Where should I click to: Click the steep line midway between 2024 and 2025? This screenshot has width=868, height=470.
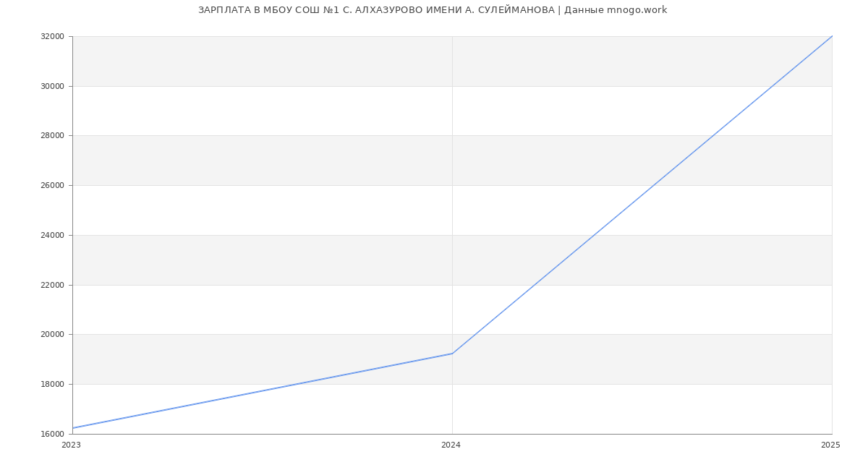click(x=642, y=195)
